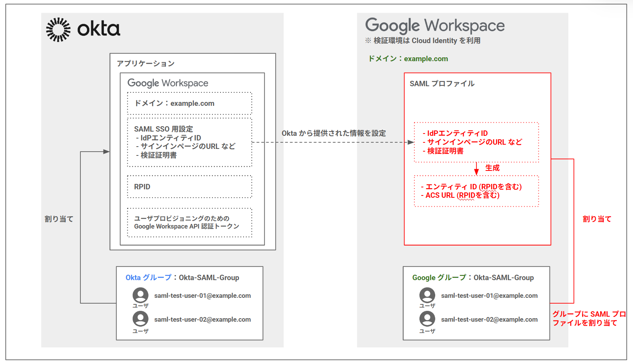Image resolution: width=633 pixels, height=364 pixels.
Task: Select the RPID dotted box
Action: 189,186
